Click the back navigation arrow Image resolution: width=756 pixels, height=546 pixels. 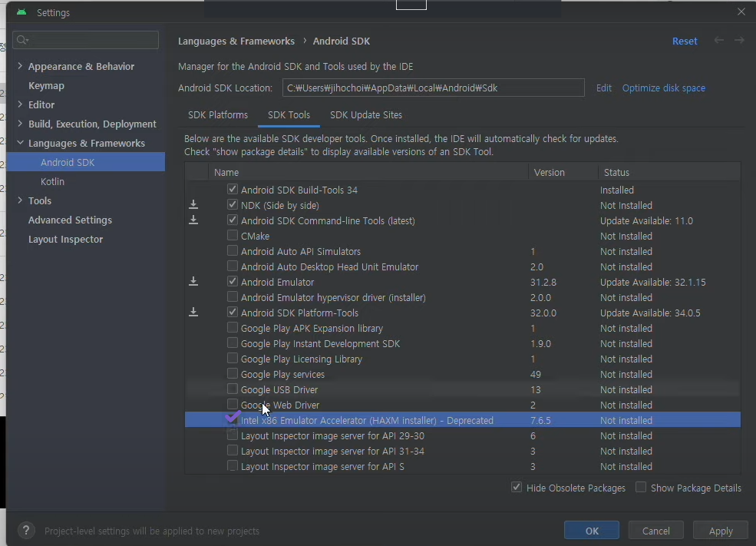tap(719, 41)
